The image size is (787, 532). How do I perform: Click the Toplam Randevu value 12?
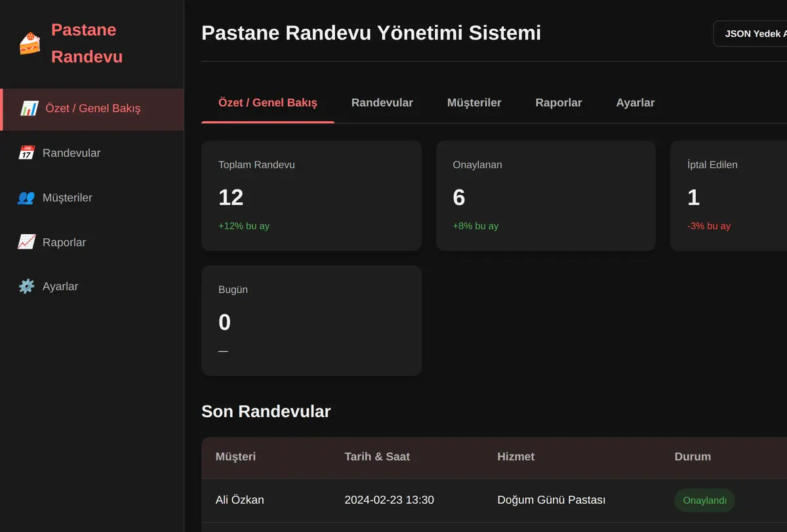231,197
